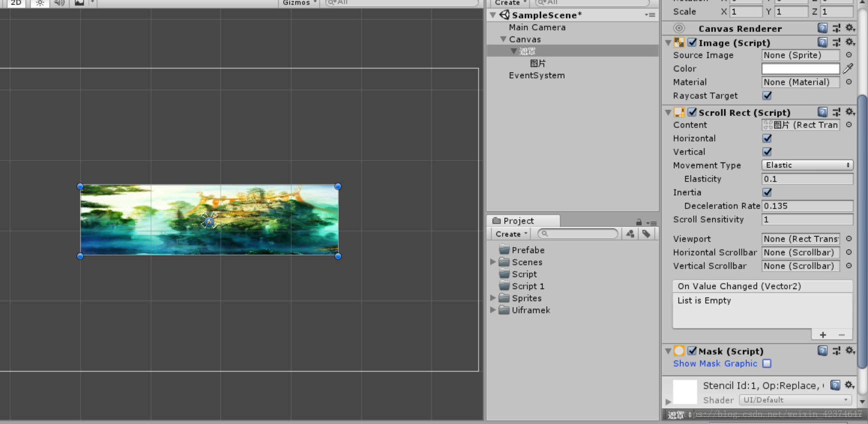Collapse Image (Script) component

668,43
